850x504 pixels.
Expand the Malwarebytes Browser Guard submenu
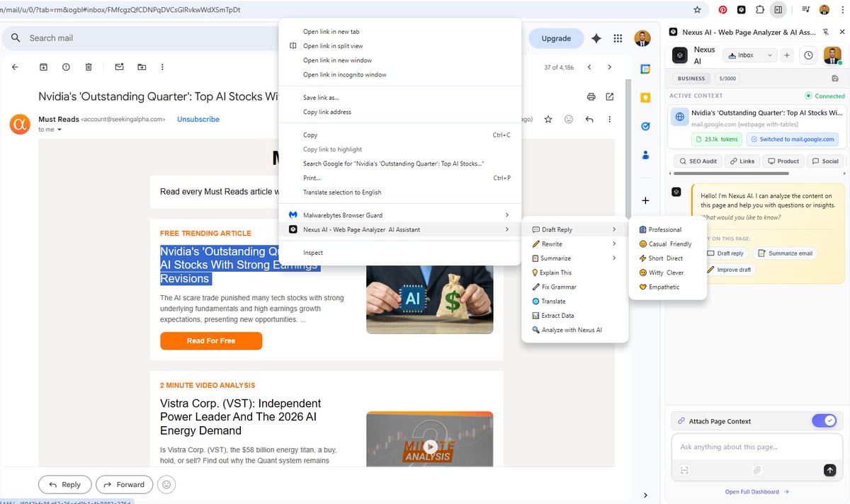pyautogui.click(x=400, y=215)
